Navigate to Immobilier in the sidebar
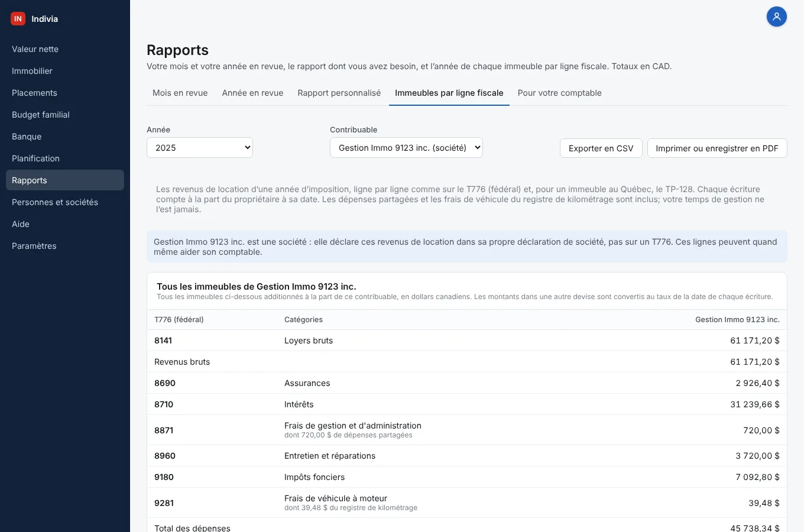 point(65,71)
